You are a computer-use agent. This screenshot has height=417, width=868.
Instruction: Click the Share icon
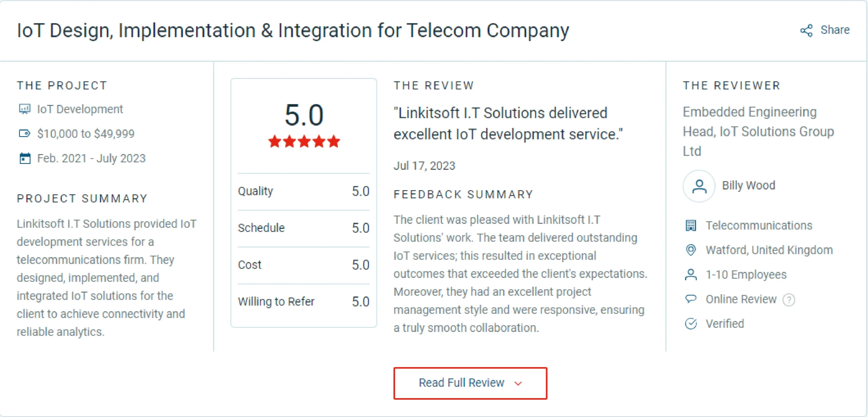[x=807, y=30]
